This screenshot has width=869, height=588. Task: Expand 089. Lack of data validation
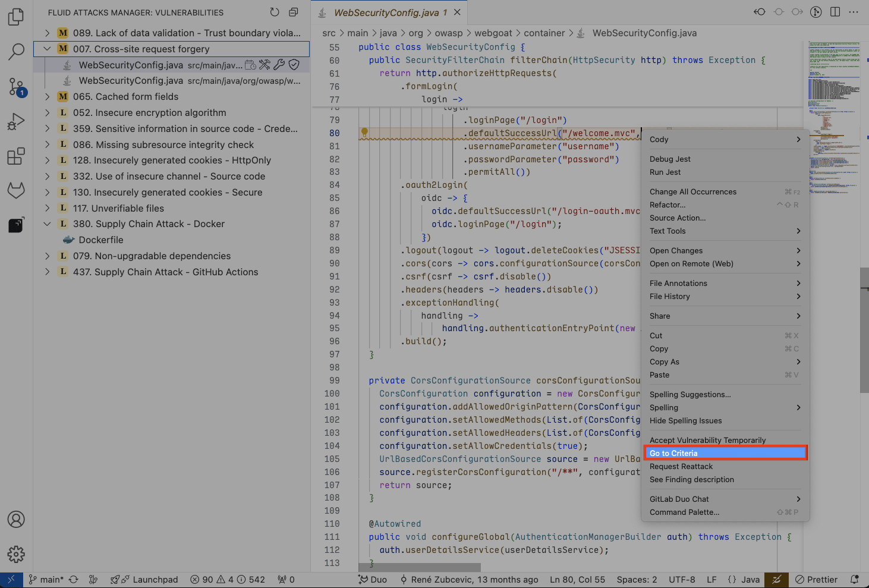tap(47, 33)
